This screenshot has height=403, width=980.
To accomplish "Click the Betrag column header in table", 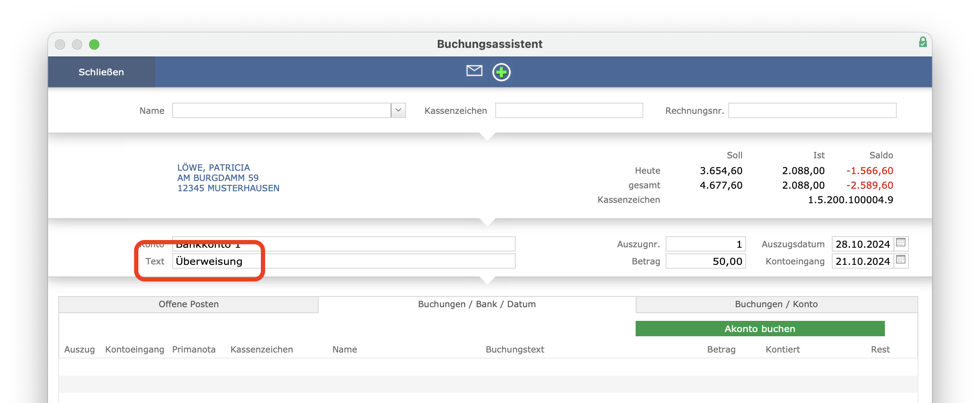I will 721,350.
